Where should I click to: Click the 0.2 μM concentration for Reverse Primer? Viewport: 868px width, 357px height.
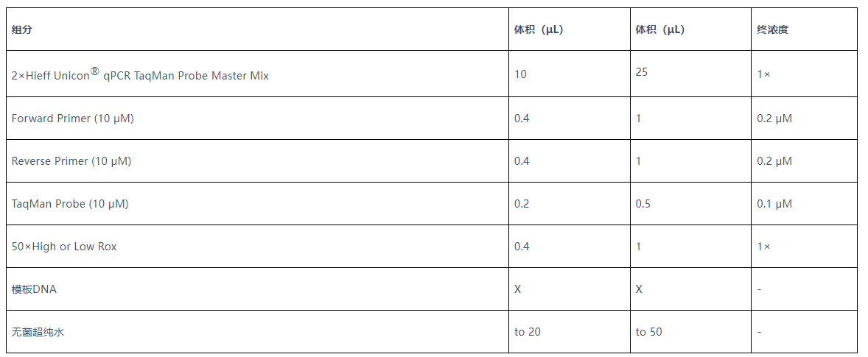pos(774,161)
